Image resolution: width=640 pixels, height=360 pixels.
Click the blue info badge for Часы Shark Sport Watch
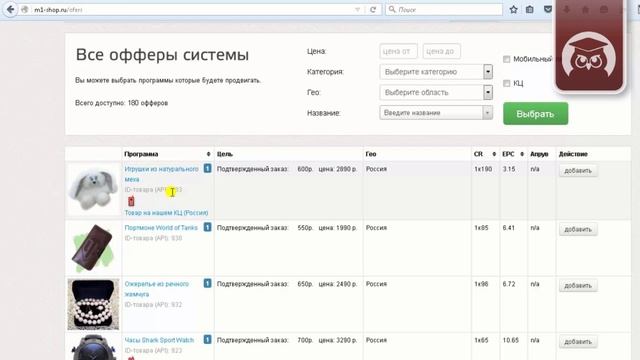(207, 339)
